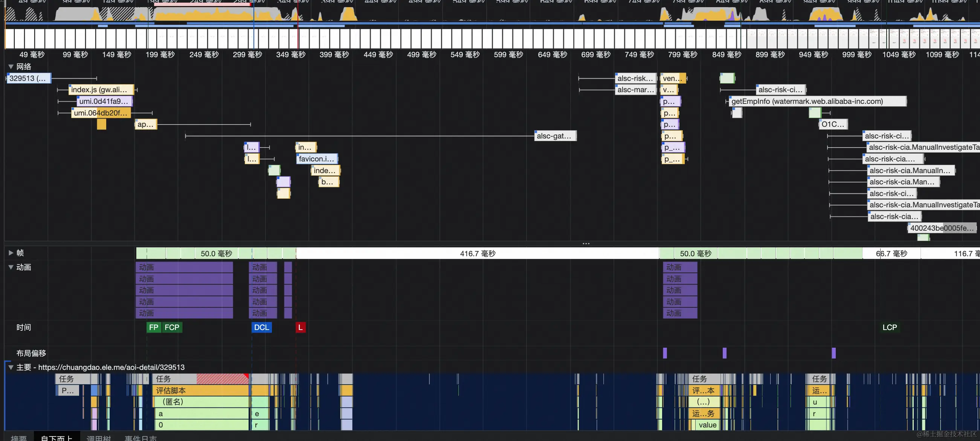Expand the 帧 frames track
Viewport: 980px width, 441px height.
coord(11,253)
